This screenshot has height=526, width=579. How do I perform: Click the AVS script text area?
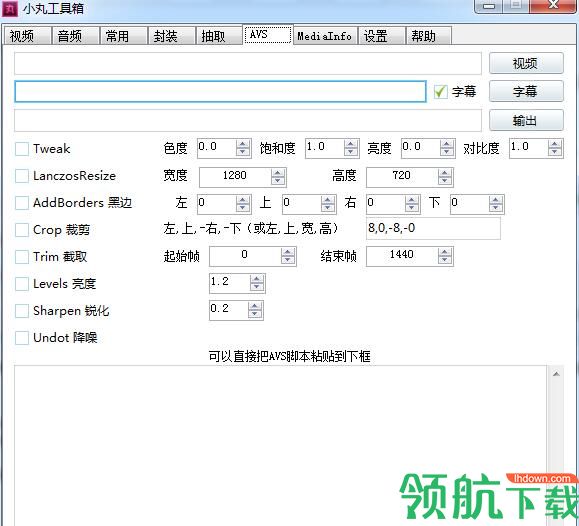(x=281, y=445)
